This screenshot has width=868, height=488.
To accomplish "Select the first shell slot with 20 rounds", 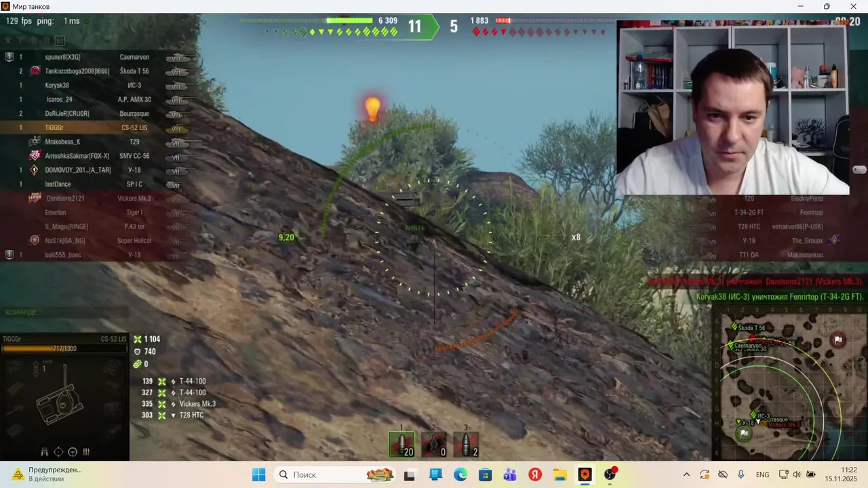I will pos(402,445).
